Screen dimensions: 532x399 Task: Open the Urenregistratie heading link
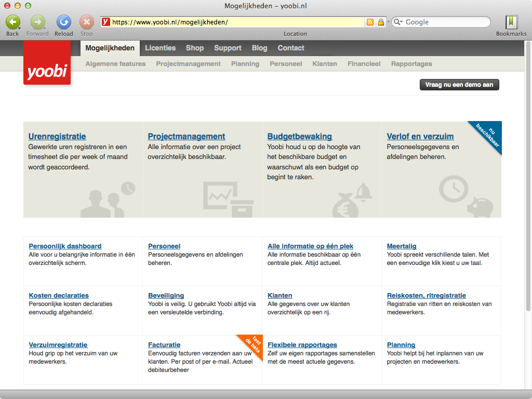(x=57, y=137)
